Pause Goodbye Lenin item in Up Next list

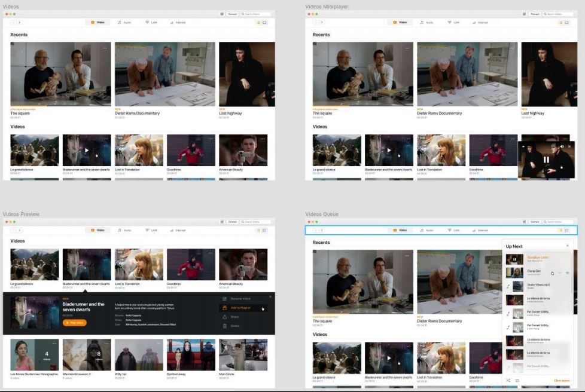(514, 259)
